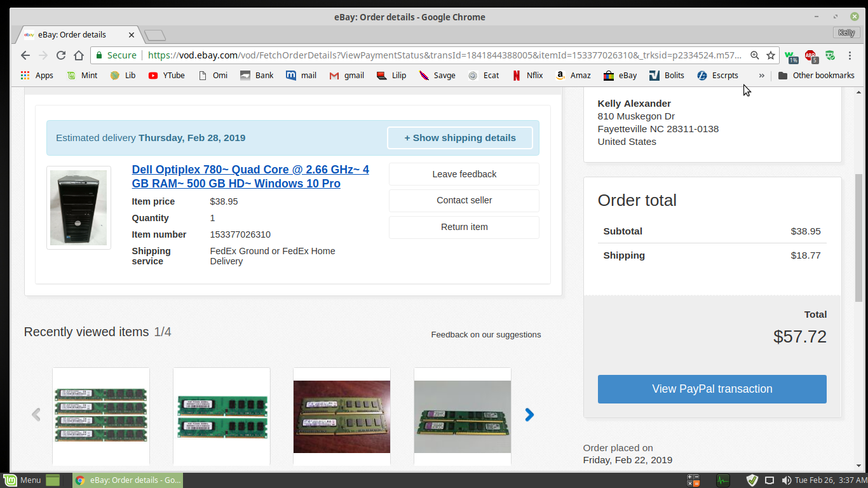The width and height of the screenshot is (868, 488).
Task: Show next recently viewed items arrow
Action: click(x=529, y=415)
